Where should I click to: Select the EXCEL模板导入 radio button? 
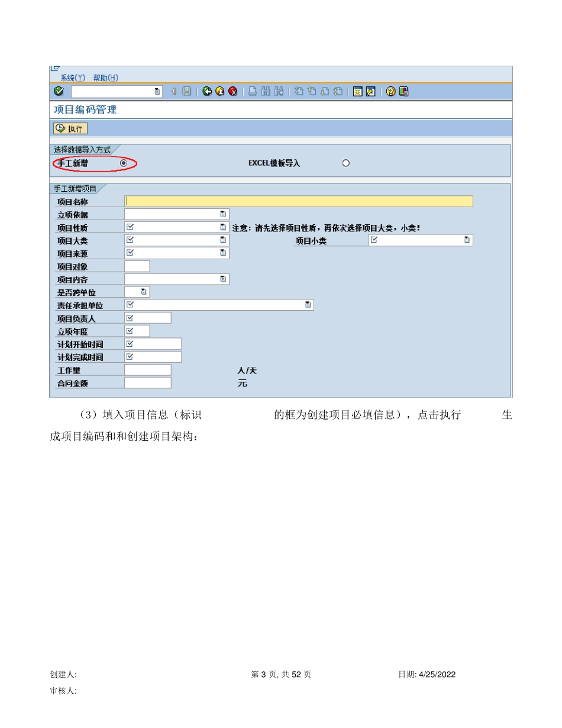[x=346, y=163]
